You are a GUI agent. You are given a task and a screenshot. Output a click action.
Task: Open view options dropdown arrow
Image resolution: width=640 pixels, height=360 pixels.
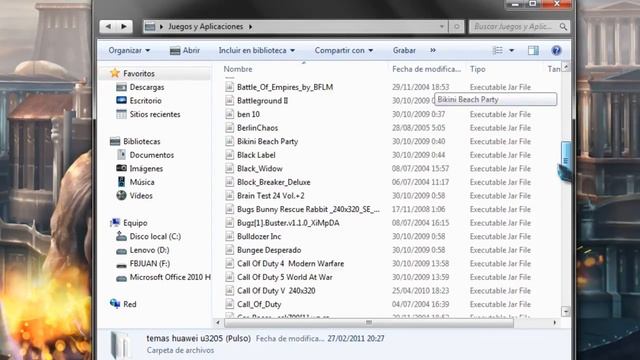click(511, 51)
